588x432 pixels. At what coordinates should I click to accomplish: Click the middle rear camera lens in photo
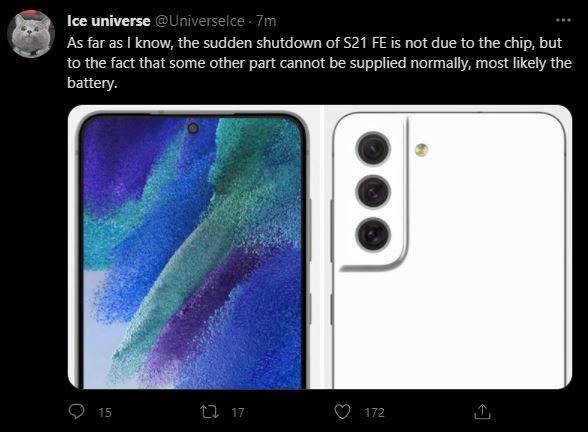(x=373, y=192)
